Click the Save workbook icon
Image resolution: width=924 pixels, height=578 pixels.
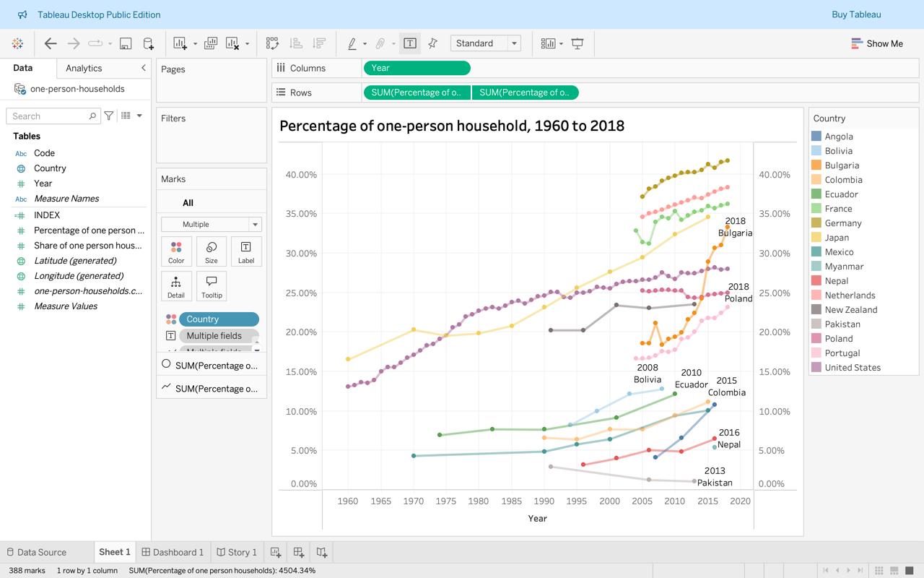click(x=126, y=43)
